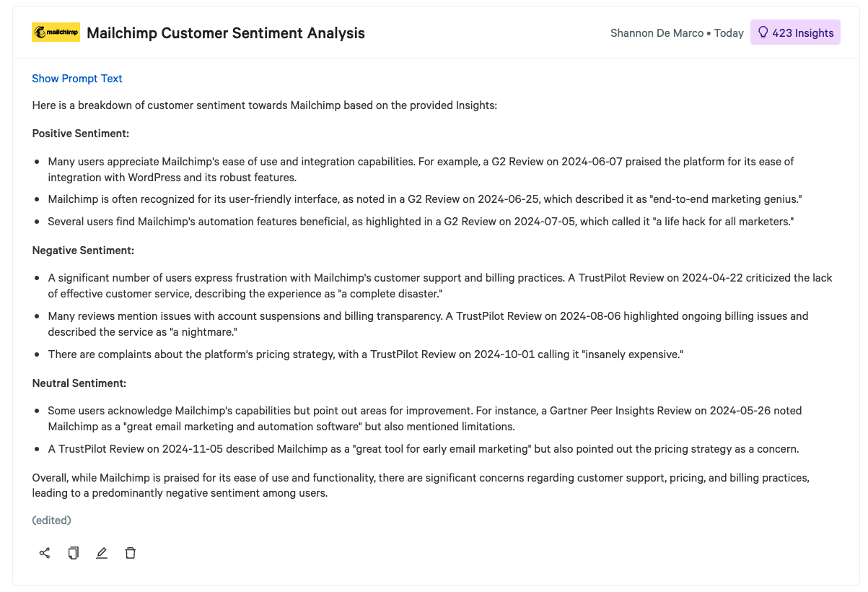
Task: Click the (edited) label
Action: [x=52, y=520]
